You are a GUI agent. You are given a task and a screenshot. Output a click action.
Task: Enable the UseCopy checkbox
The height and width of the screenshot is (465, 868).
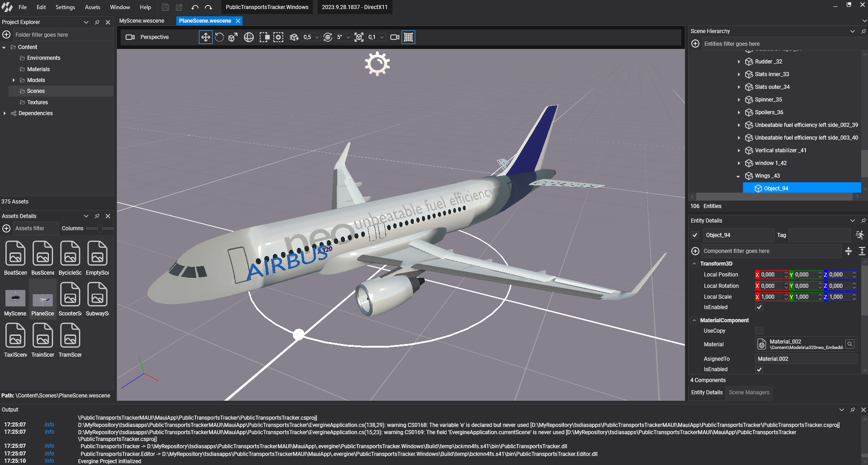(x=759, y=330)
